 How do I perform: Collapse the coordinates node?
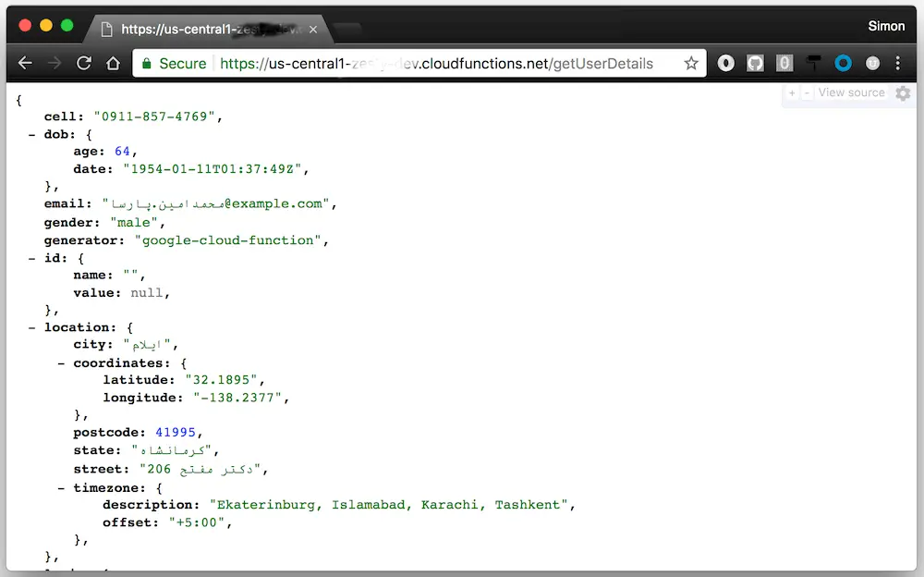tap(60, 362)
